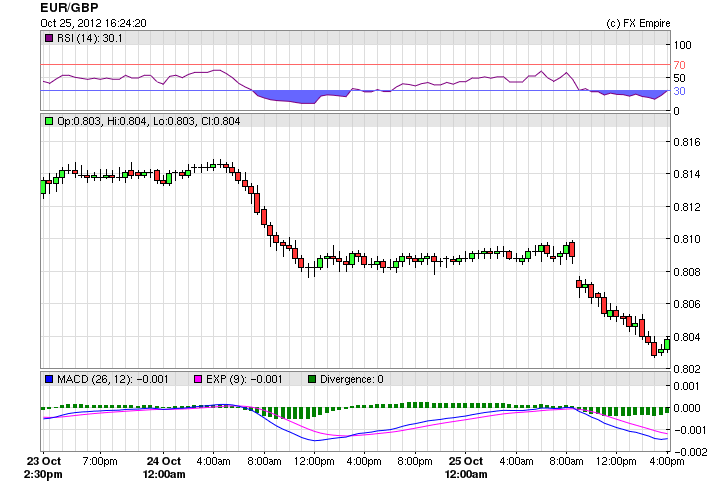
Task: Click the MACD 0.001 axis label
Action: (x=686, y=386)
